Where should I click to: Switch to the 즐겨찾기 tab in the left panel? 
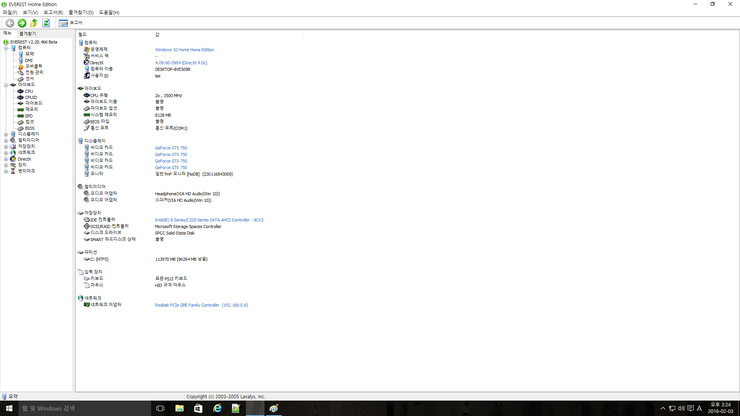click(27, 34)
